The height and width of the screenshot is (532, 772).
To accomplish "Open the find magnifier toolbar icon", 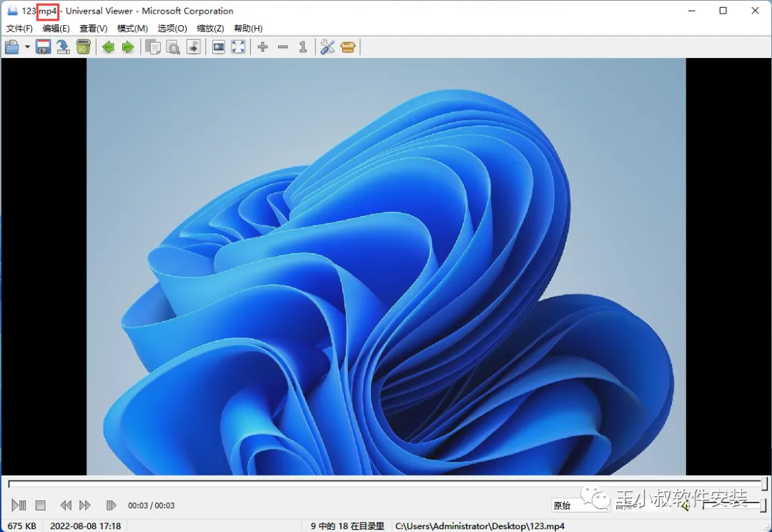I will 173,47.
